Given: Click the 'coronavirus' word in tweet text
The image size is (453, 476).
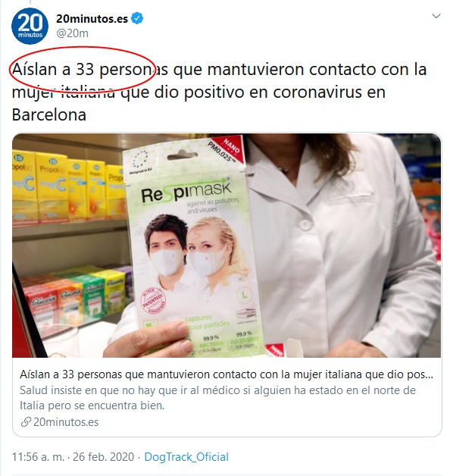Looking at the screenshot, I should [317, 92].
